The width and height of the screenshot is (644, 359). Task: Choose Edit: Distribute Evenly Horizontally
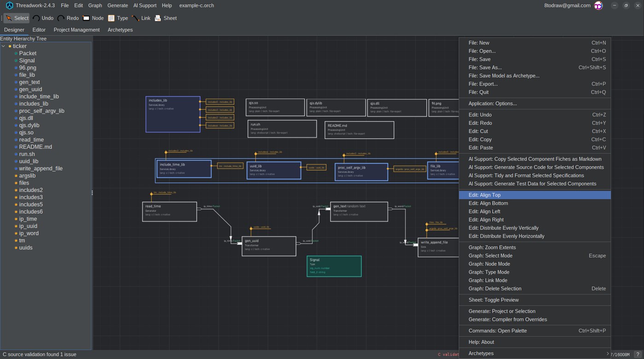tap(535, 236)
